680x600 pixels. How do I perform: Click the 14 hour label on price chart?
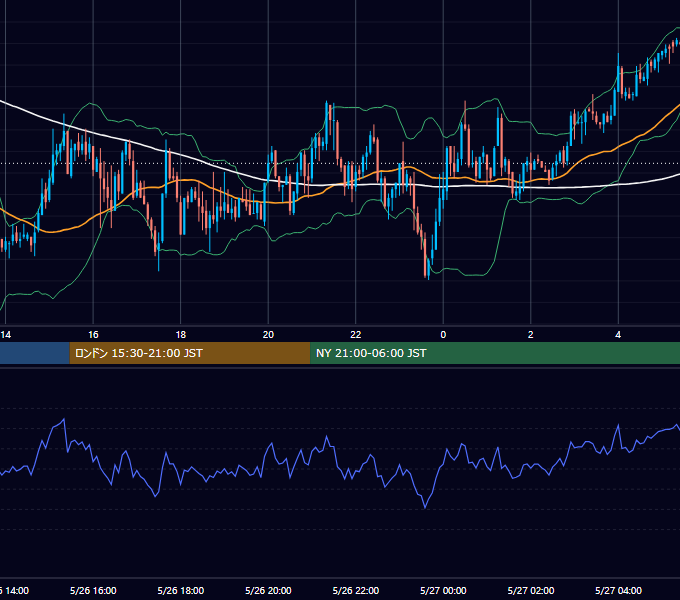[x=6, y=335]
